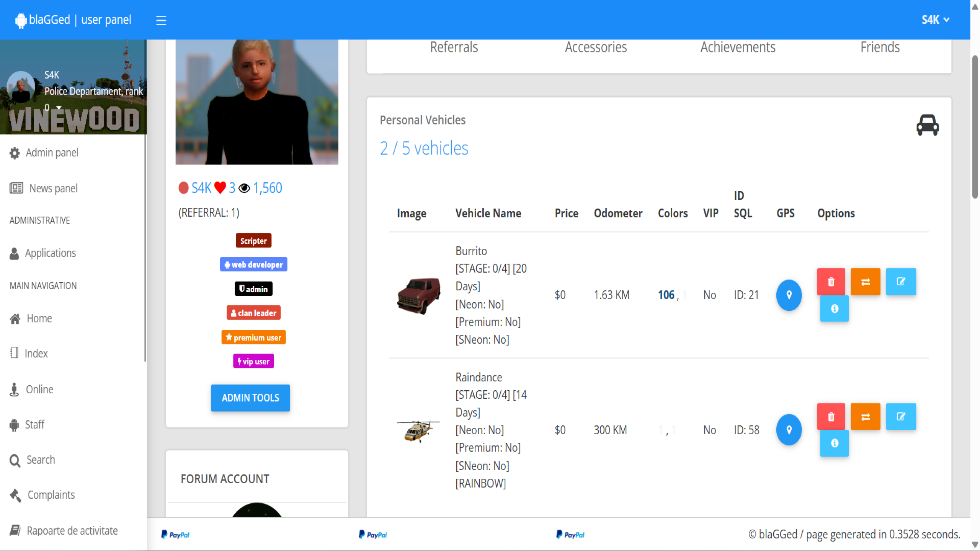Click the Raindance edit pencil icon
Screen dimensions: 980x551
pos(901,416)
